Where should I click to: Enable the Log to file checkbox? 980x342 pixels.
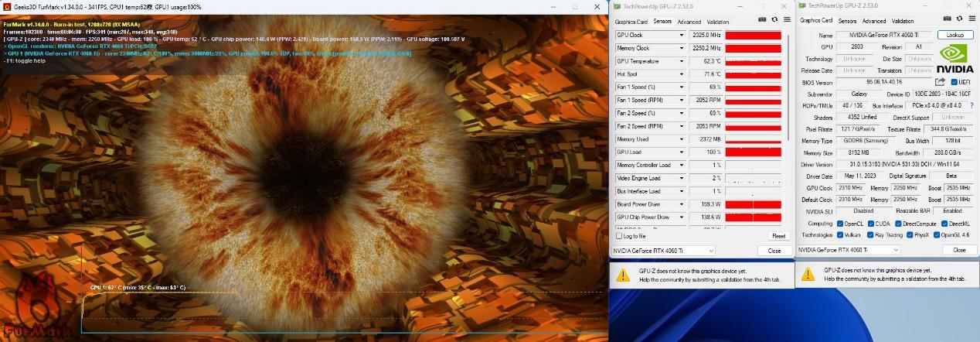pyautogui.click(x=619, y=236)
